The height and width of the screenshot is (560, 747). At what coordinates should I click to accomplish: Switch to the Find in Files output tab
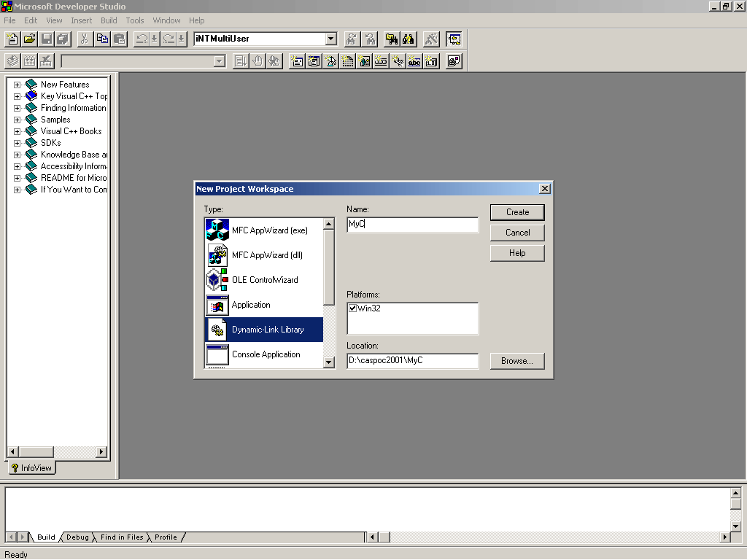[122, 537]
